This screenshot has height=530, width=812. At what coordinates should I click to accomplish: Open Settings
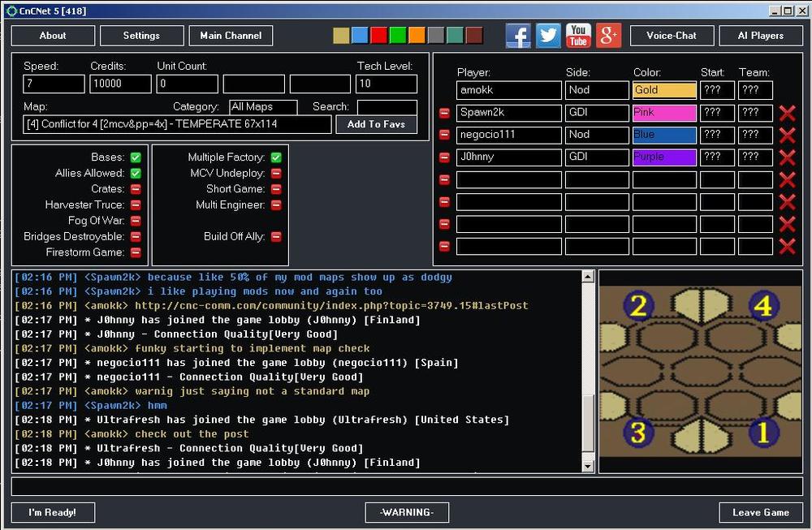click(x=141, y=36)
